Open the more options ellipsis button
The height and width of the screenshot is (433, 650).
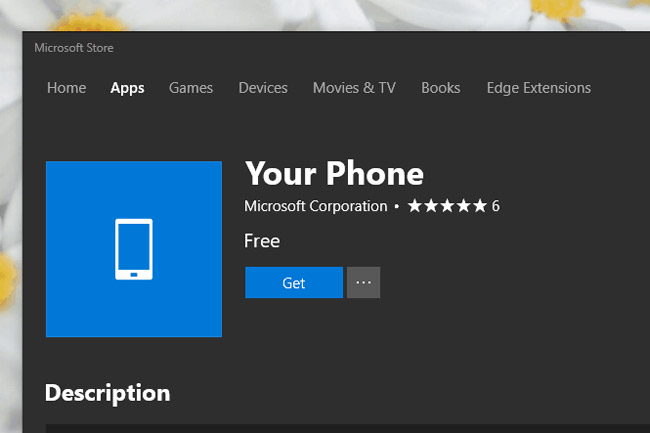pos(363,283)
